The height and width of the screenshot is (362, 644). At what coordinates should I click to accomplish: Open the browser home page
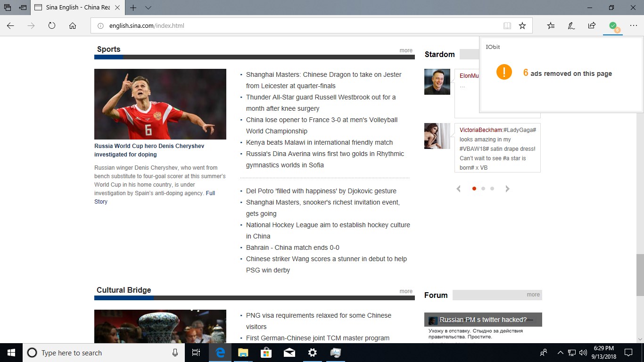click(73, 26)
